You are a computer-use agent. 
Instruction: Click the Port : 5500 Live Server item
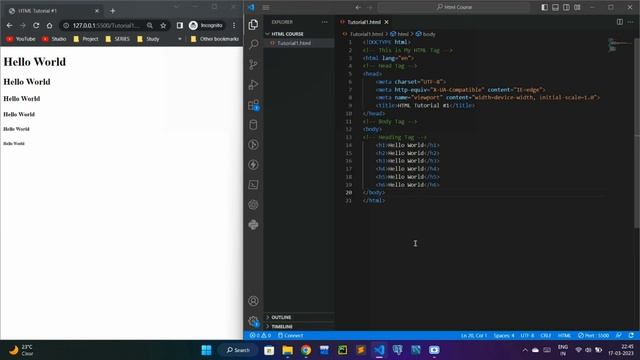pyautogui.click(x=593, y=336)
